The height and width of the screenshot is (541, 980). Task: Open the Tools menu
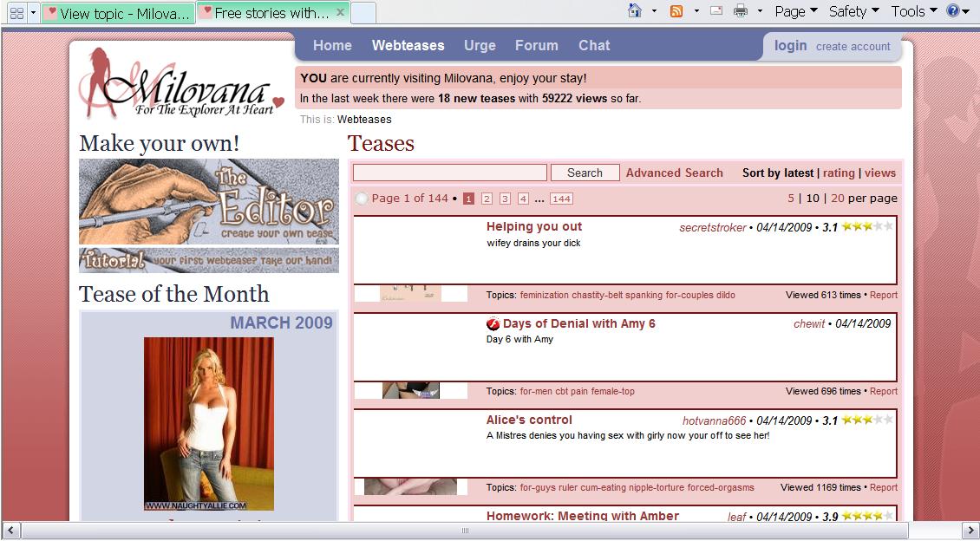tap(914, 11)
